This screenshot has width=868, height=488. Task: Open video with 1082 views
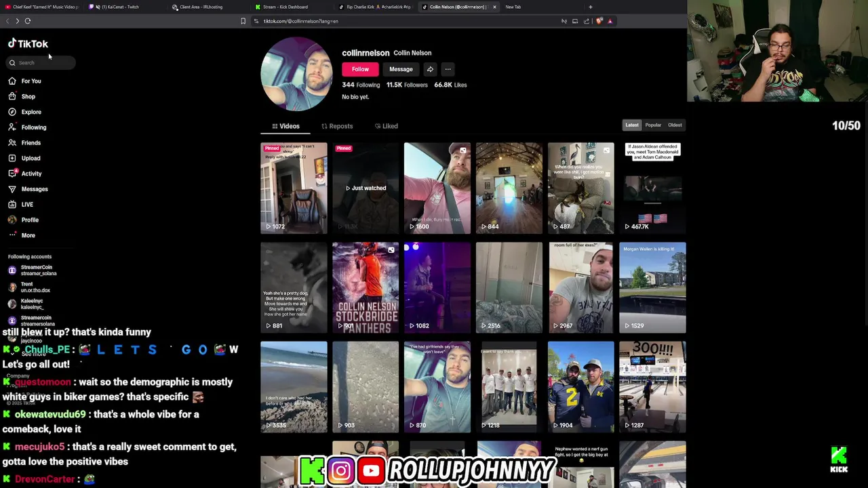[437, 287]
